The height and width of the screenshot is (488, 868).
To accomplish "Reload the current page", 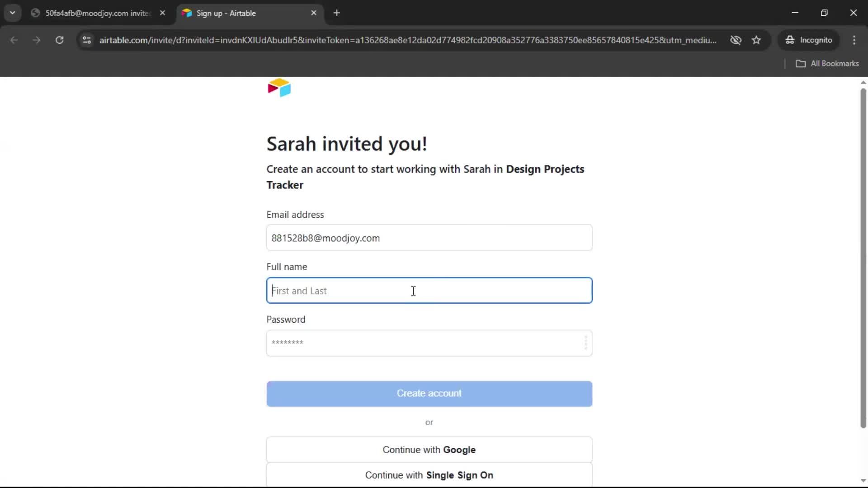I will 59,40.
